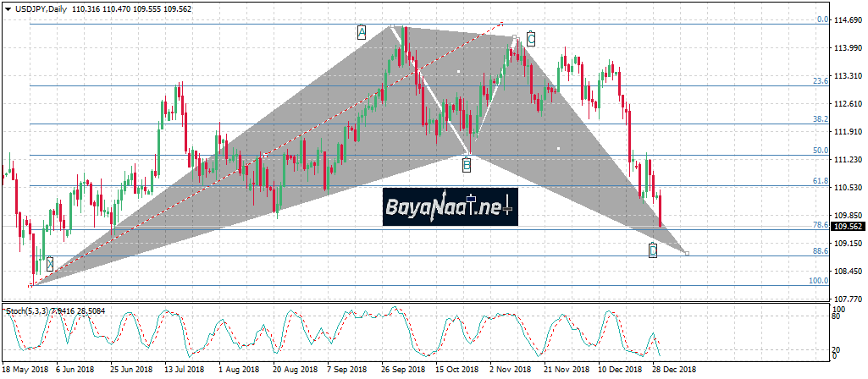Image resolution: width=868 pixels, height=379 pixels.
Task: Select the X point label marker
Action: tap(50, 264)
